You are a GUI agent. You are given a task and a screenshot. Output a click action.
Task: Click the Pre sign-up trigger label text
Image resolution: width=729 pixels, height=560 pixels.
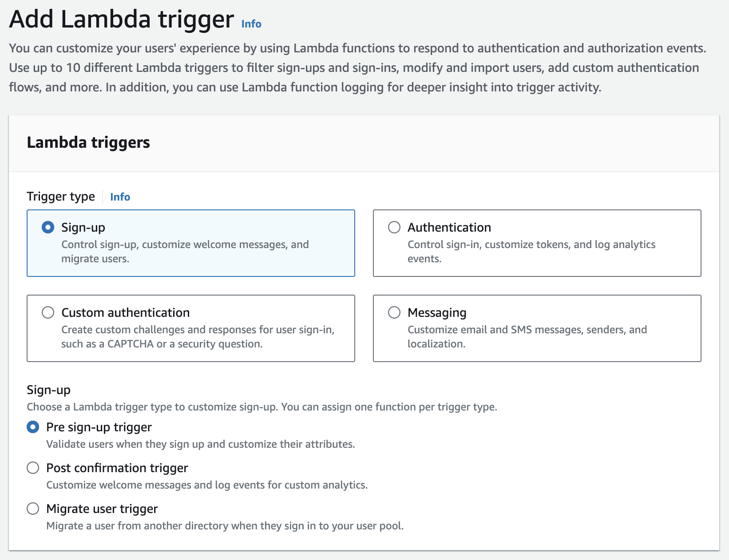(x=98, y=427)
